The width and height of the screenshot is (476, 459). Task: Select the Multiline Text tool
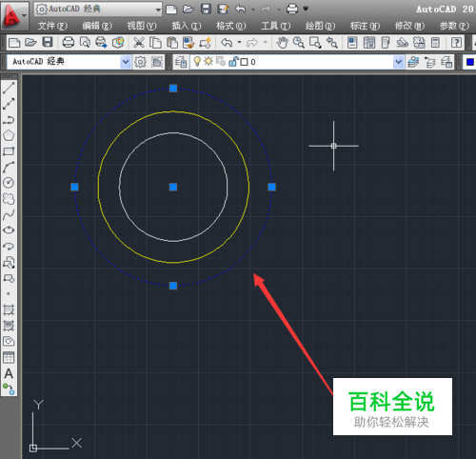pyautogui.click(x=9, y=373)
